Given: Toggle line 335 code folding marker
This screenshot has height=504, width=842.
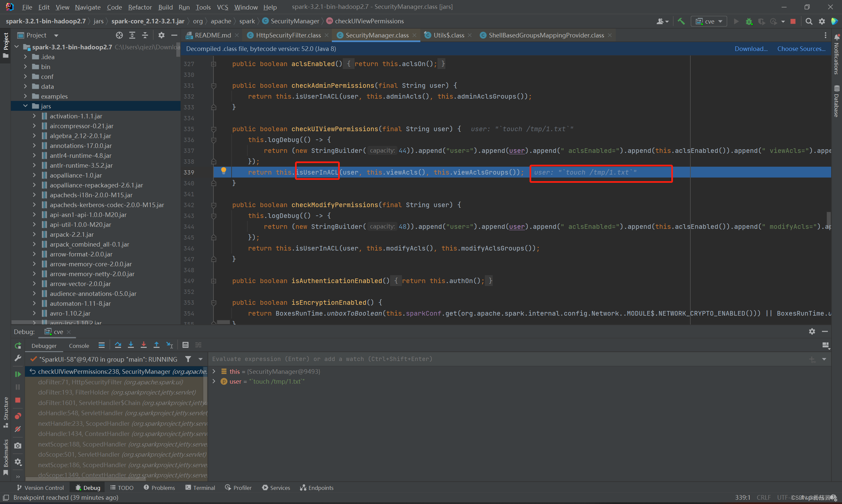Looking at the screenshot, I should (214, 129).
